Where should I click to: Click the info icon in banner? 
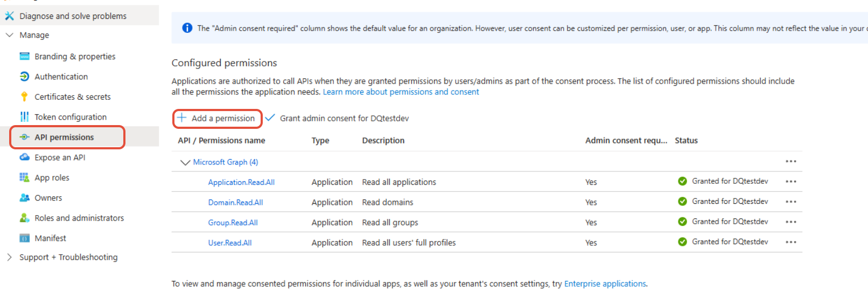187,28
